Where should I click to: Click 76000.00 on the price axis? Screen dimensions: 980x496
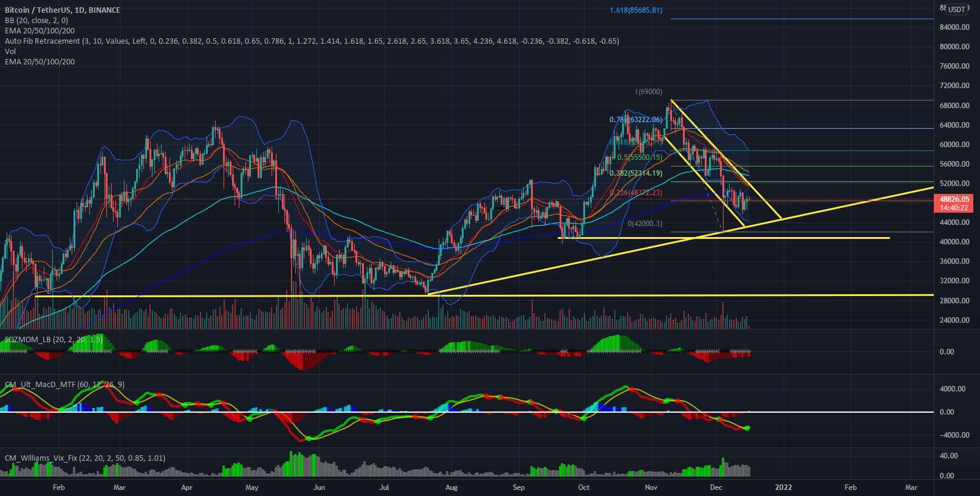pos(954,66)
